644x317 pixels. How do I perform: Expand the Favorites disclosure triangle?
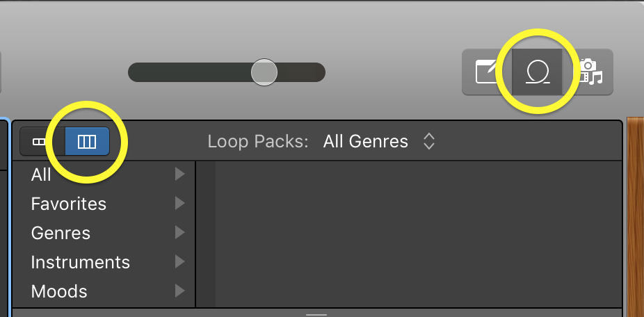pyautogui.click(x=179, y=203)
